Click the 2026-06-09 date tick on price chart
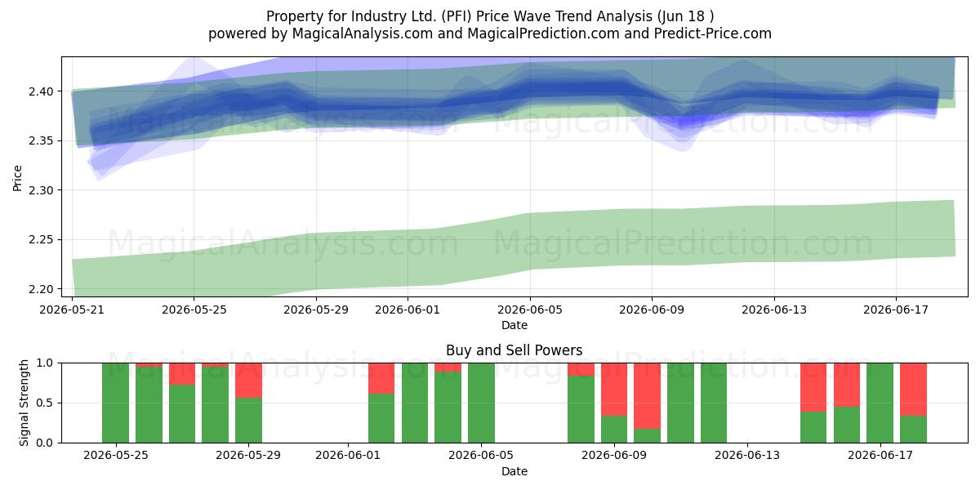The width and height of the screenshot is (980, 490). [x=652, y=310]
